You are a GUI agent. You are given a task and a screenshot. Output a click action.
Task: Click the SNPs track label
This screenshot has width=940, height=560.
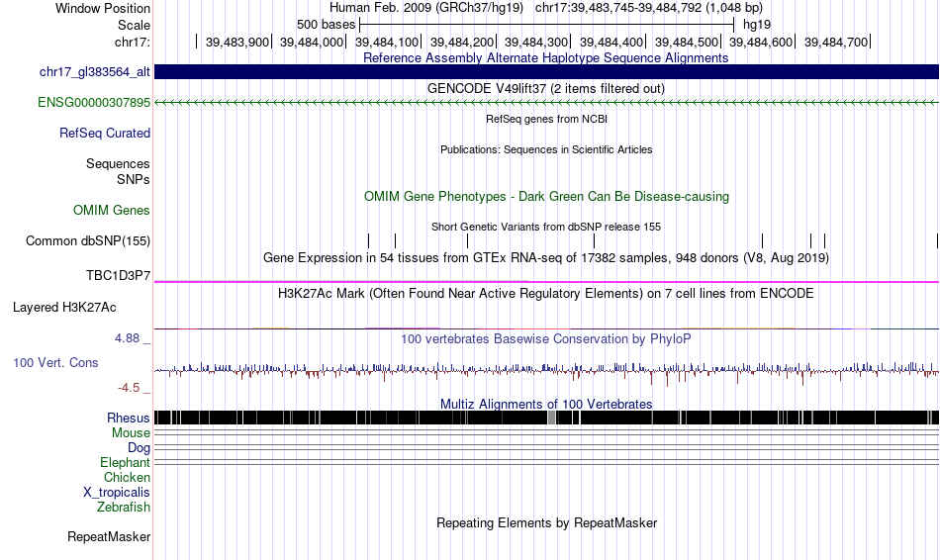134,179
